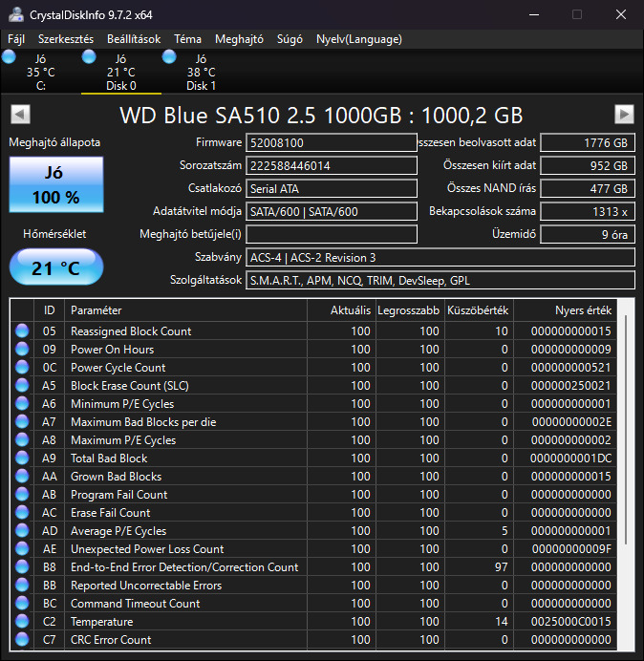Image resolution: width=644 pixels, height=661 pixels.
Task: Click status orb for Minimum P/E Cycles
Action: point(22,403)
